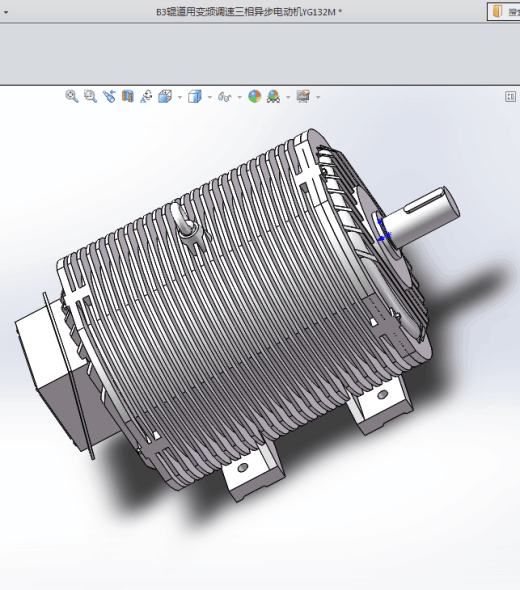
Task: Activate the Section View tool
Action: coord(128,96)
